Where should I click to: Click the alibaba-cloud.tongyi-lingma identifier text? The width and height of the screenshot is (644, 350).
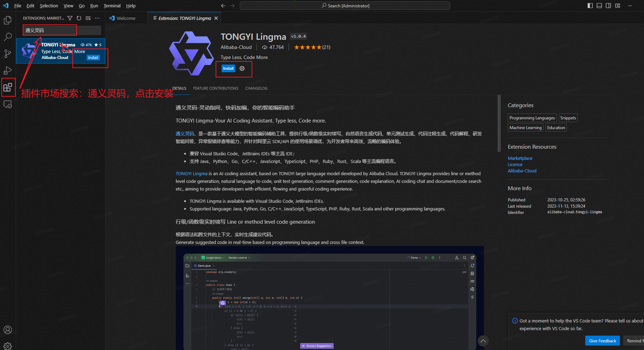tap(574, 212)
